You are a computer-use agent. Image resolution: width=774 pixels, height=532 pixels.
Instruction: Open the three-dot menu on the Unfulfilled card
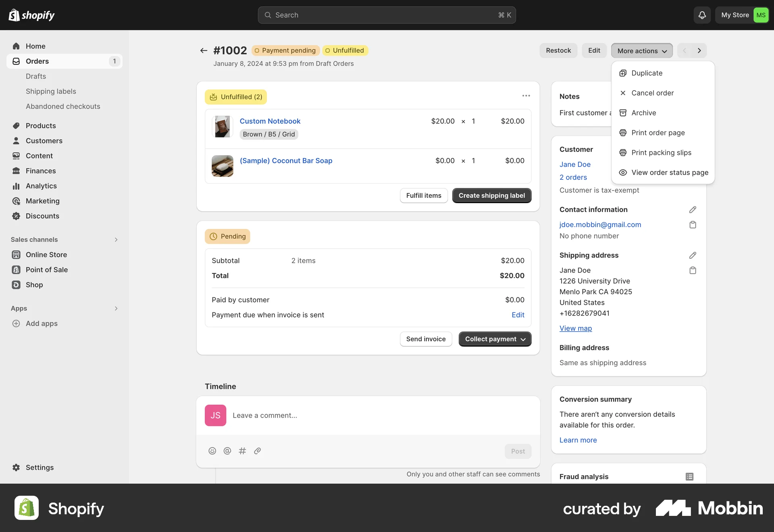point(526,96)
